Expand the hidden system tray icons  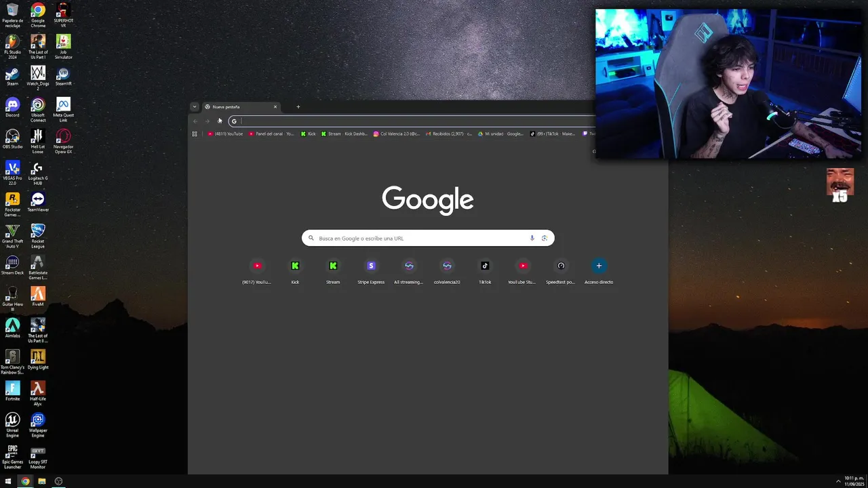(838, 481)
